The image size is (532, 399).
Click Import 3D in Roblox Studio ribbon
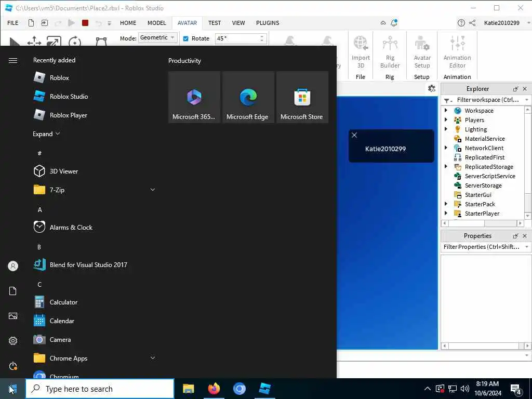[x=361, y=52]
